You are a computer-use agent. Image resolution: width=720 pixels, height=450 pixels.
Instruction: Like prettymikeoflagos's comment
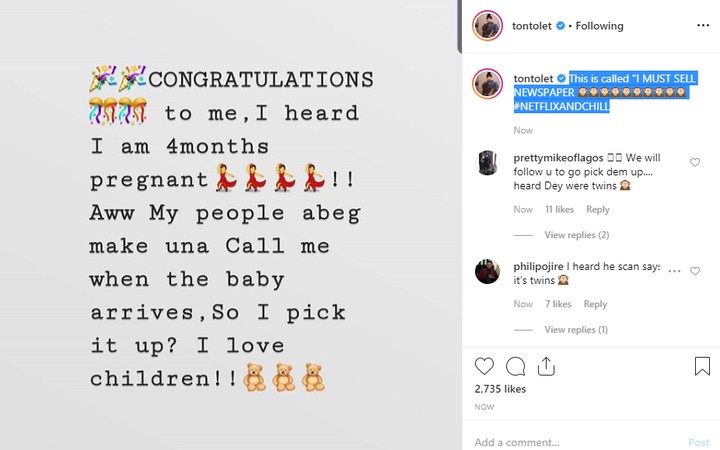(x=695, y=162)
